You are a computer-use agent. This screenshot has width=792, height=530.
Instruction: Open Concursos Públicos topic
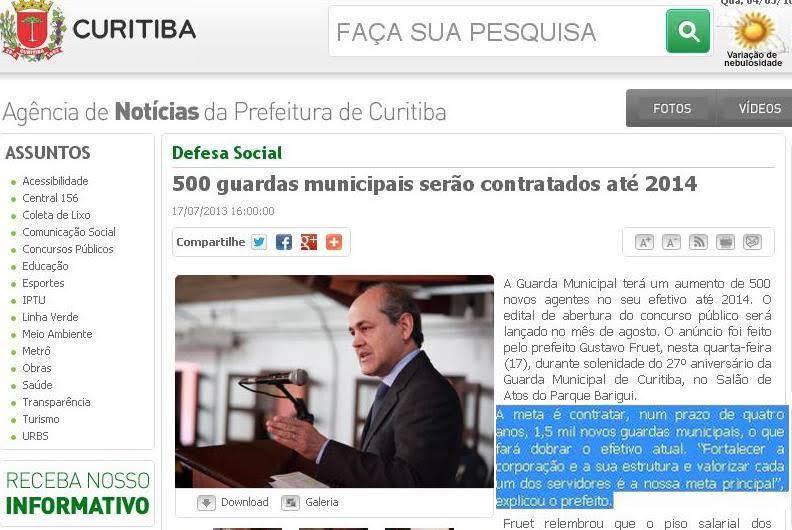click(68, 249)
